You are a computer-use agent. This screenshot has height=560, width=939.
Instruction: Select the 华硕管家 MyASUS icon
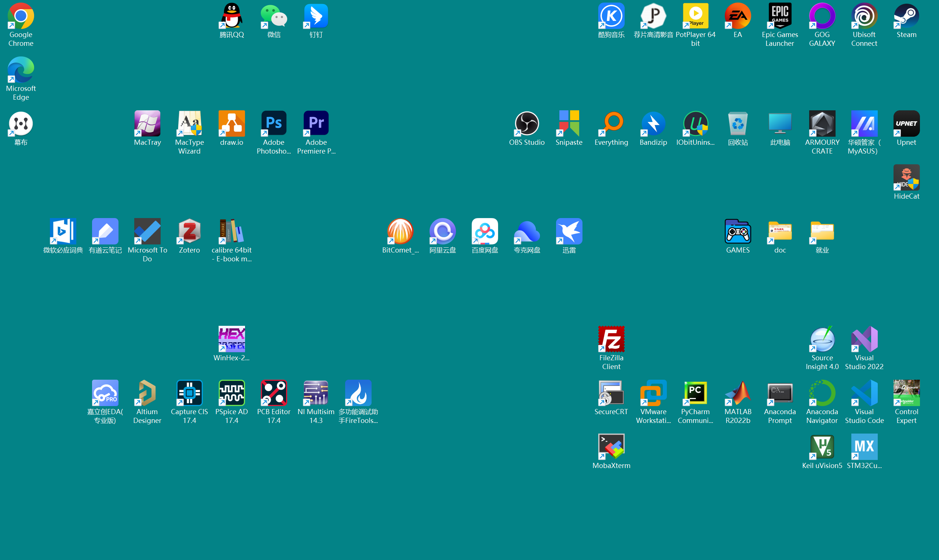coord(864,124)
